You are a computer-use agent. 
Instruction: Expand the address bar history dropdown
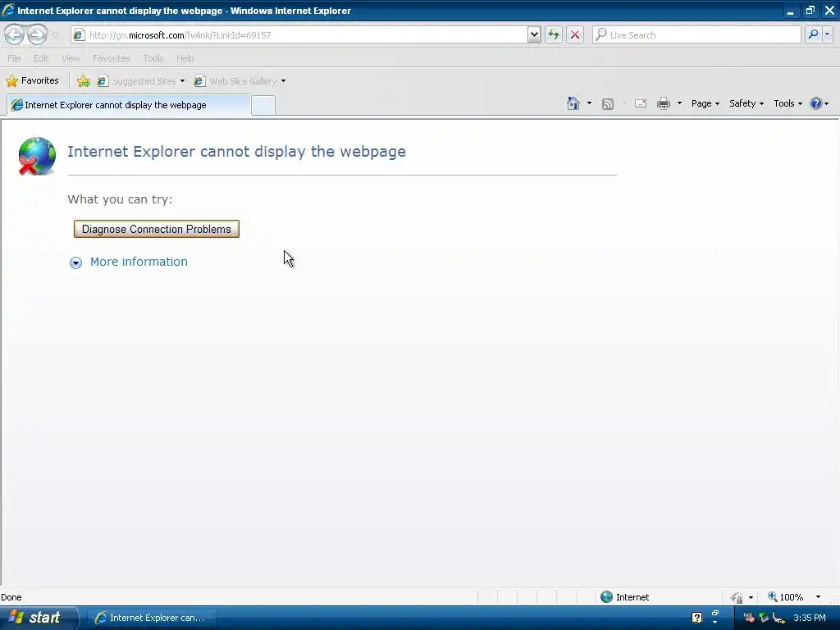[x=533, y=34]
